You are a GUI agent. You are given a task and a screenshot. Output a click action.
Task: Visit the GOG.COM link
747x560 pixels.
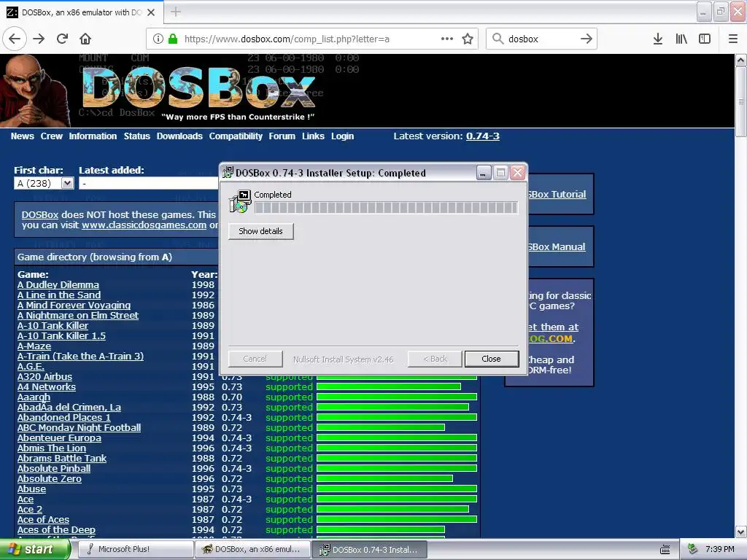(x=551, y=338)
